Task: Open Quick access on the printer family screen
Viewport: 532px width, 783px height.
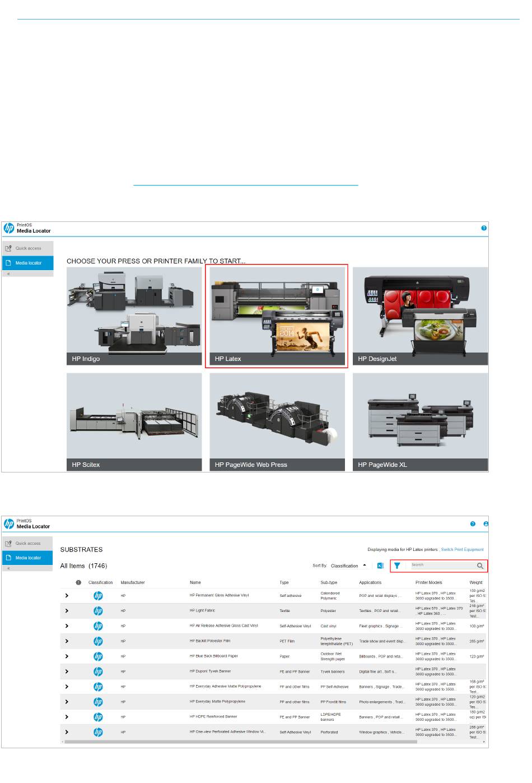Action: pos(27,248)
